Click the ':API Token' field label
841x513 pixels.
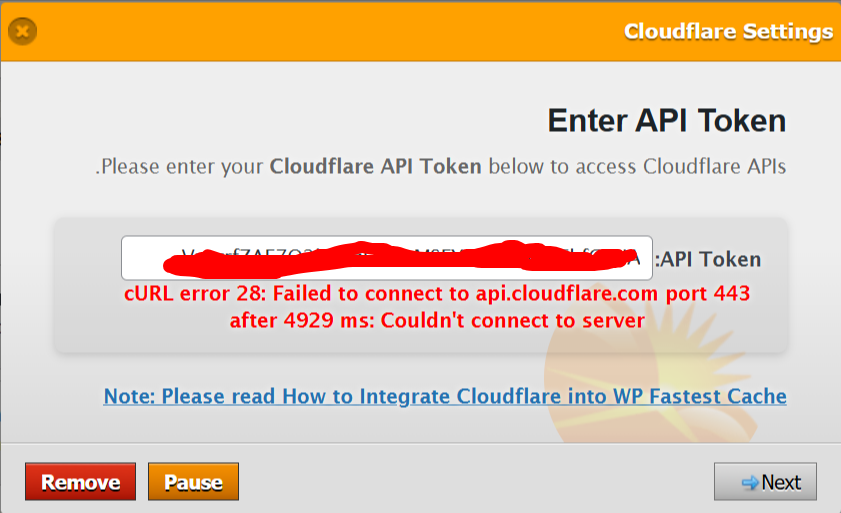[x=708, y=259]
